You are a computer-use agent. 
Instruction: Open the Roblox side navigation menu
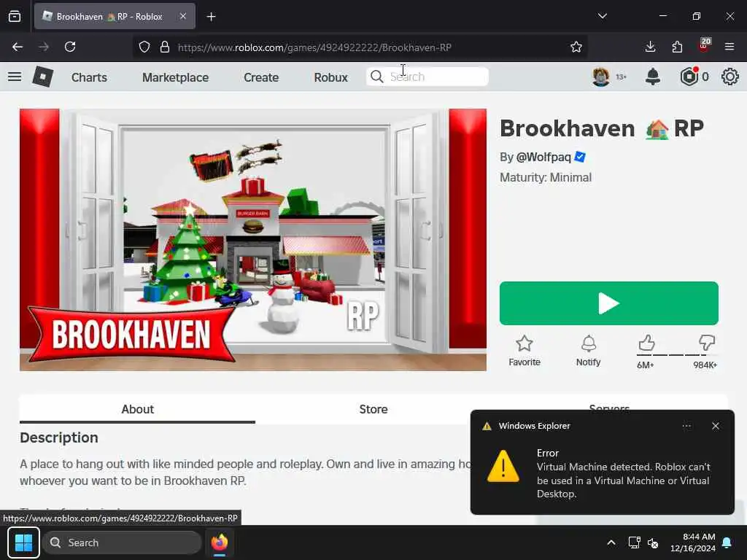pos(15,77)
